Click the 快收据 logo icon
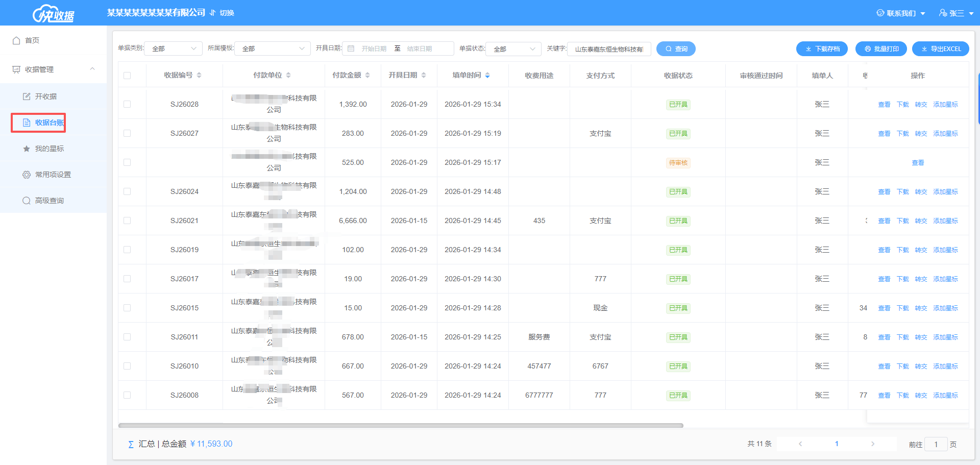Viewport: 980px width, 465px height. (53, 14)
